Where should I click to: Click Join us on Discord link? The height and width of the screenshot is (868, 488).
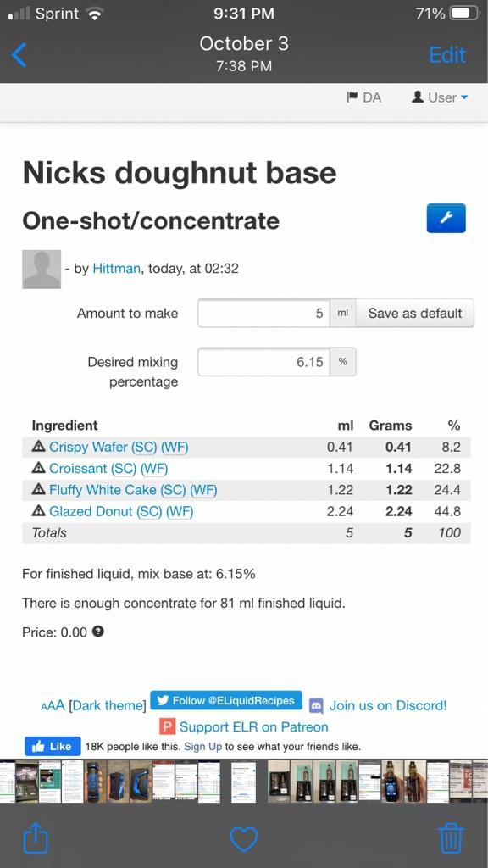[388, 705]
